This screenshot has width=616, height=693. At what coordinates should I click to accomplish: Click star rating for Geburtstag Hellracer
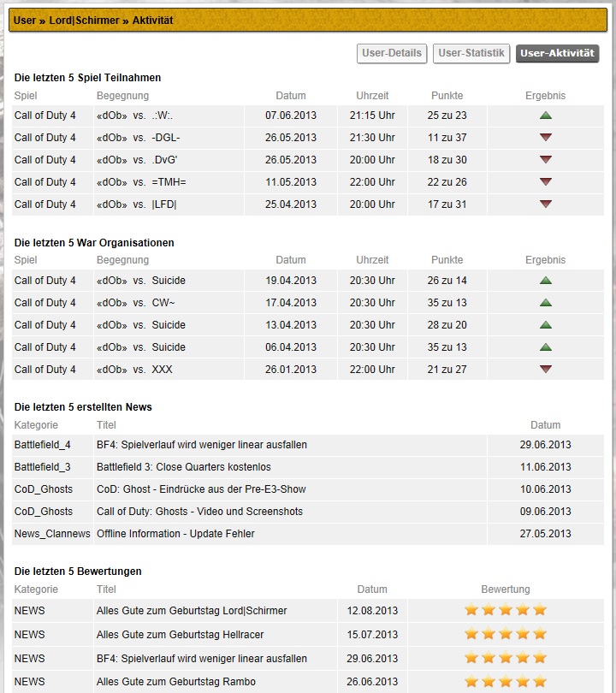506,634
